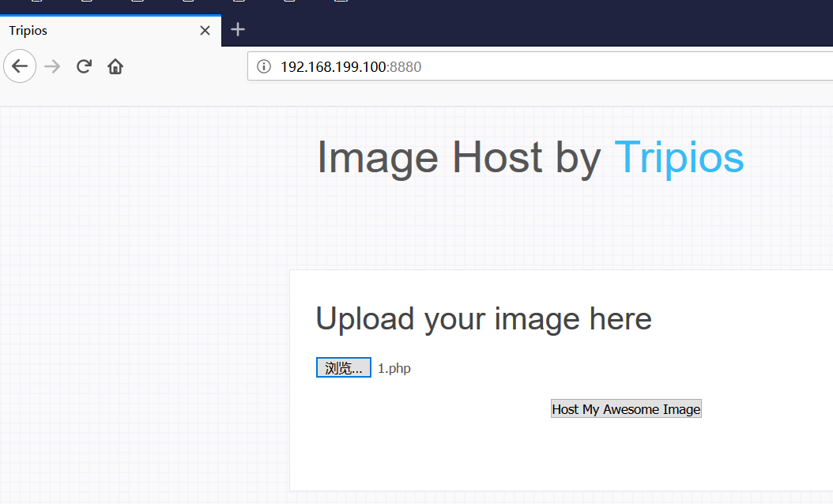Image resolution: width=833 pixels, height=504 pixels.
Task: Focus the address bar showing 192.168.199.100:8880
Action: pos(541,66)
